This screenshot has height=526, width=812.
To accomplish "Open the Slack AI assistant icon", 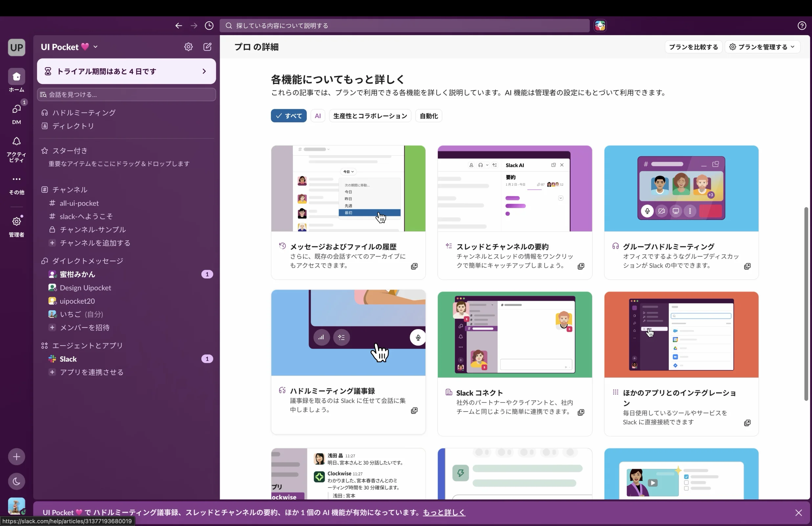I will [600, 26].
